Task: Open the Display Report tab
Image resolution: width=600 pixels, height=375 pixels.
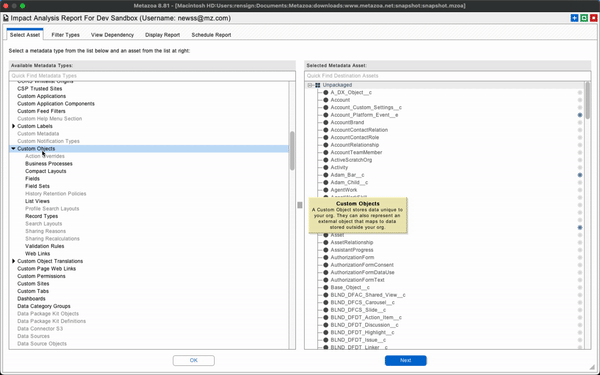Action: coord(162,35)
